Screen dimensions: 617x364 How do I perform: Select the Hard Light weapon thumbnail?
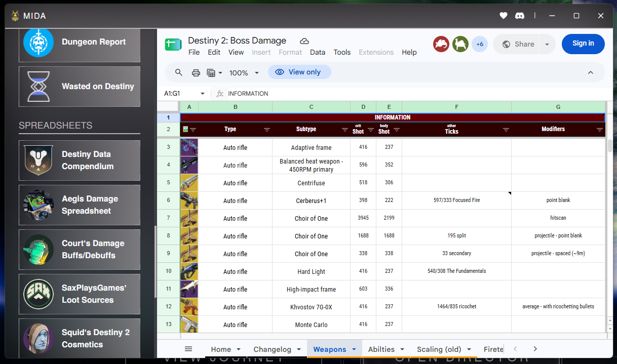pyautogui.click(x=189, y=271)
